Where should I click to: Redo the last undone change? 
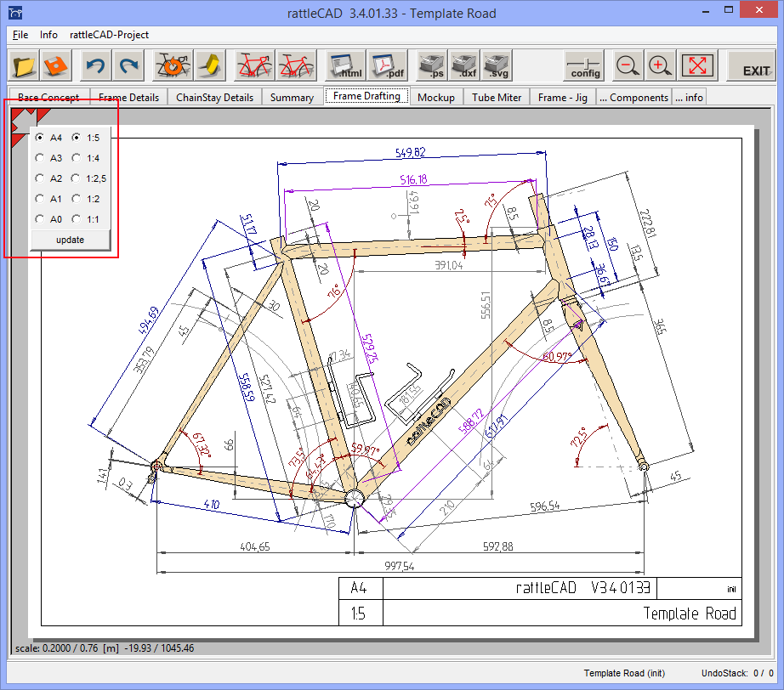point(128,65)
